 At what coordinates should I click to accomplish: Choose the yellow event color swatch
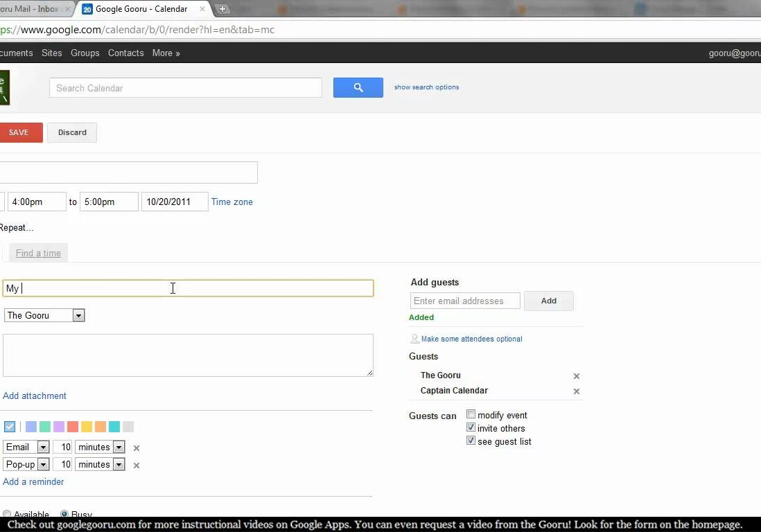tap(87, 426)
